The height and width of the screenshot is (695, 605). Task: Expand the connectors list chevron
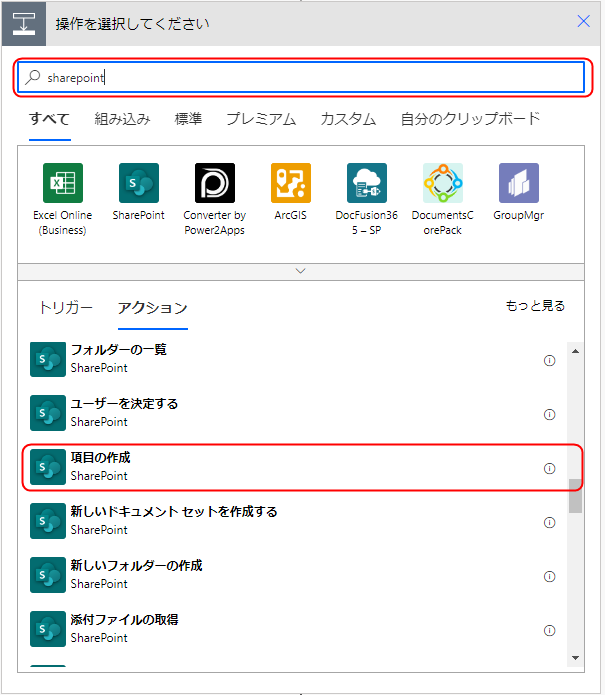click(301, 271)
